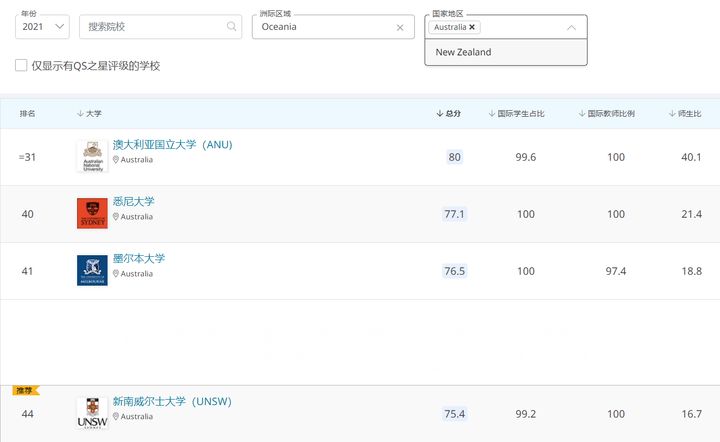Screen dimensions: 720x442
Task: Click overall score 75.4
Action: (455, 414)
